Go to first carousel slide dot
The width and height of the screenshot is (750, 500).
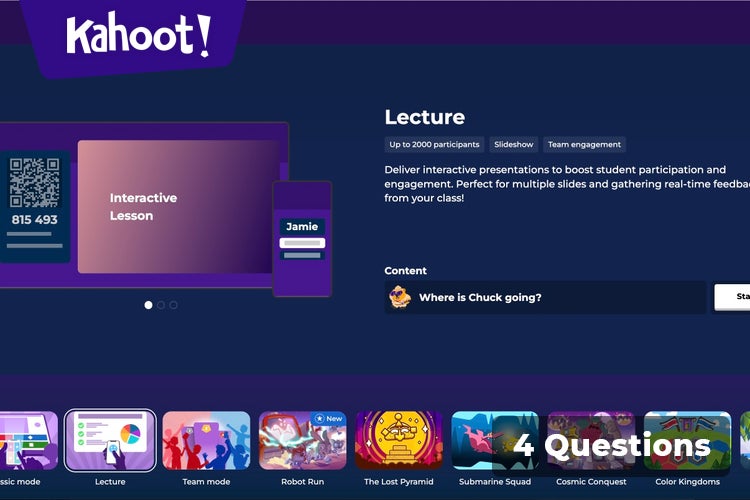[x=148, y=305]
